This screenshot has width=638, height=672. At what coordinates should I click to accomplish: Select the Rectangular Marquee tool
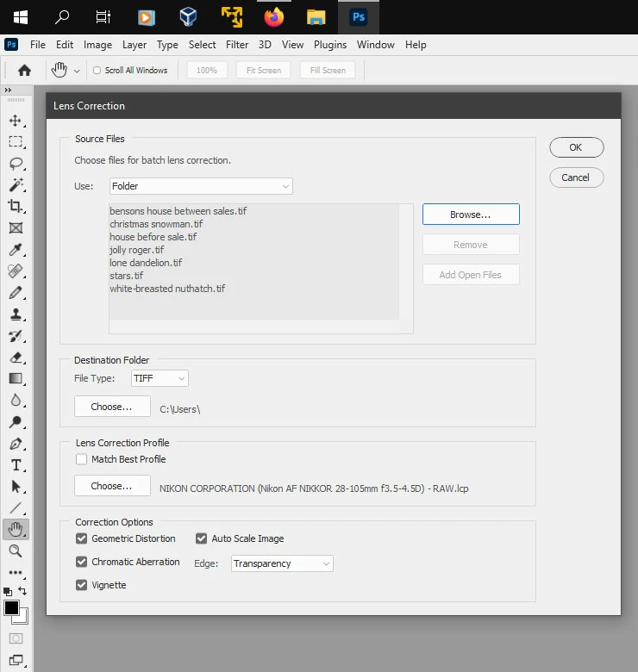[x=16, y=142]
